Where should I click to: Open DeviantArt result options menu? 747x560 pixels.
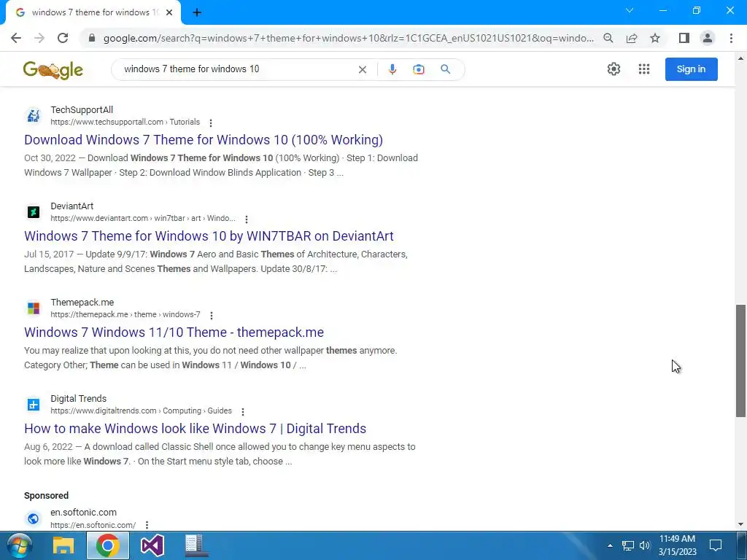(247, 219)
